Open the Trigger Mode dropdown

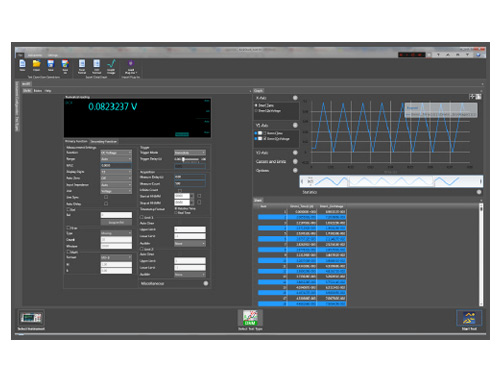click(190, 153)
